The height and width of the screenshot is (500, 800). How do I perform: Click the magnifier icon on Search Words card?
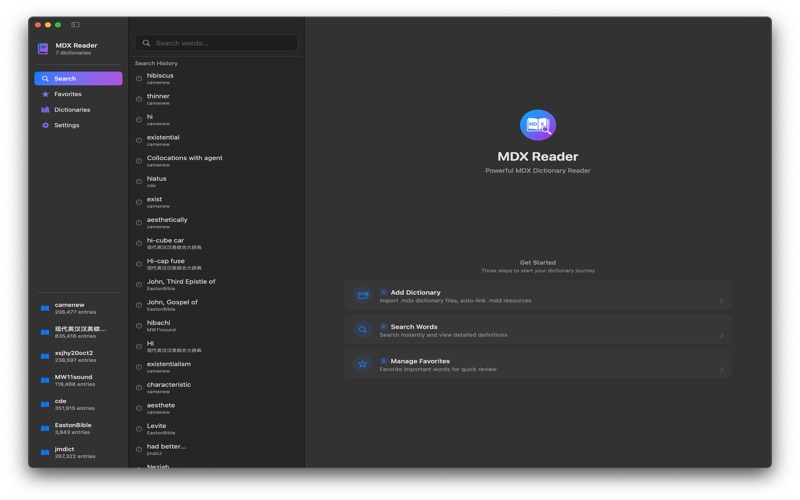coord(363,330)
